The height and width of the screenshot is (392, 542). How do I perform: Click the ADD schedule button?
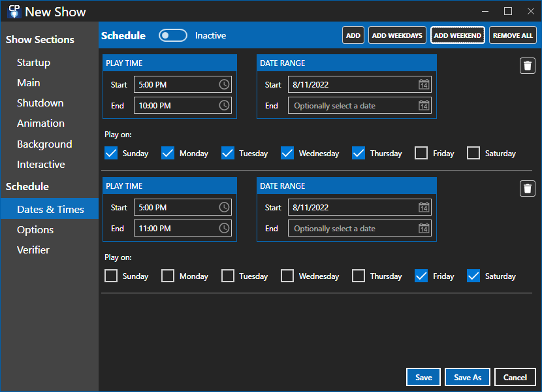pos(353,35)
